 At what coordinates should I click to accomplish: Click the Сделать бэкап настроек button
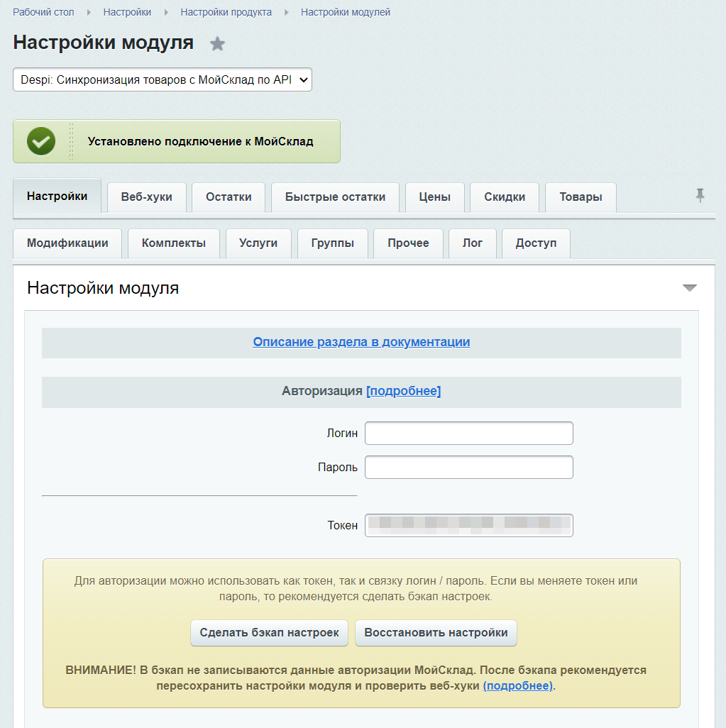(x=269, y=633)
